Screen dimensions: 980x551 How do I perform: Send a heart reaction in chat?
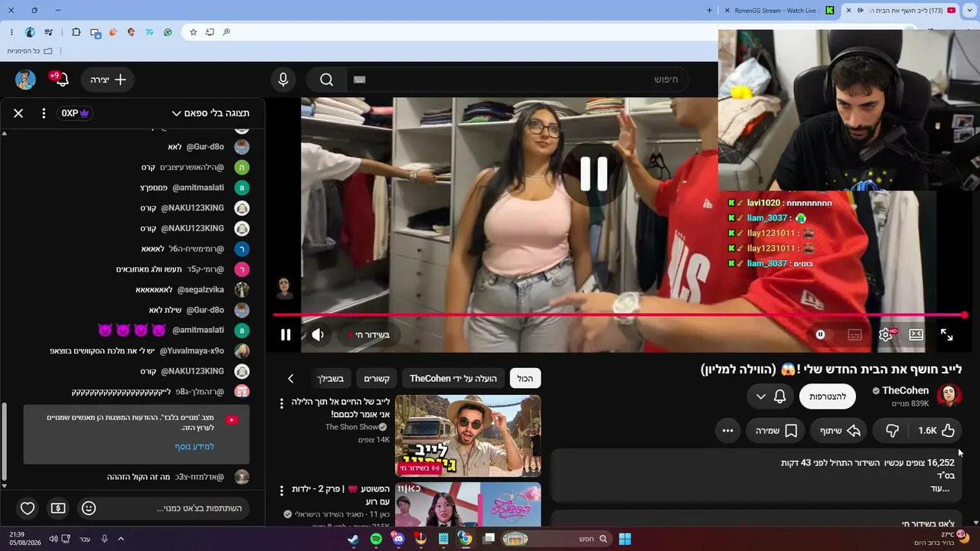pos(28,508)
